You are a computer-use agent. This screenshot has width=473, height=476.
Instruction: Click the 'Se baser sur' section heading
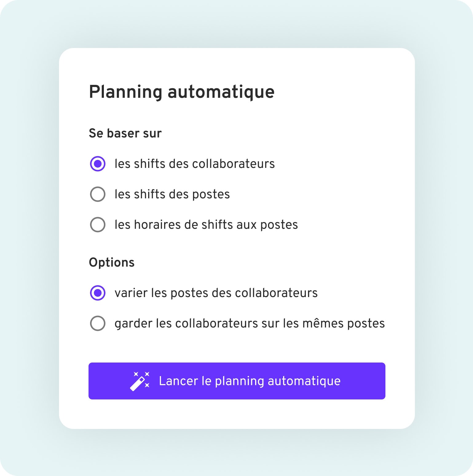click(125, 133)
